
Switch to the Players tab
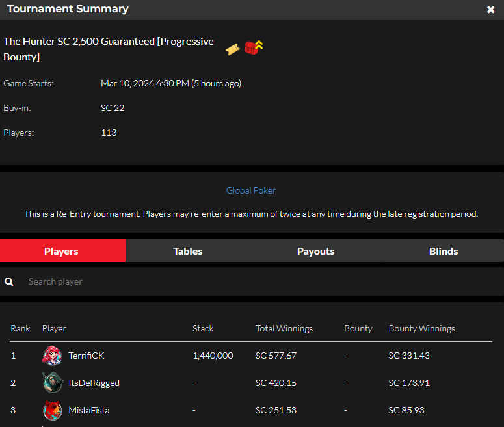coord(62,251)
